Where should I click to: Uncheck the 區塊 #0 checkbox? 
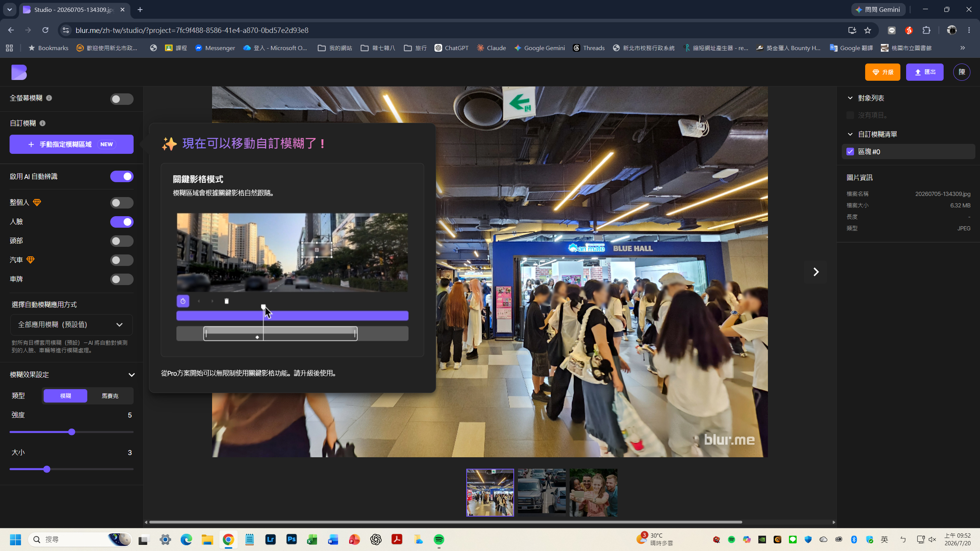(x=850, y=152)
